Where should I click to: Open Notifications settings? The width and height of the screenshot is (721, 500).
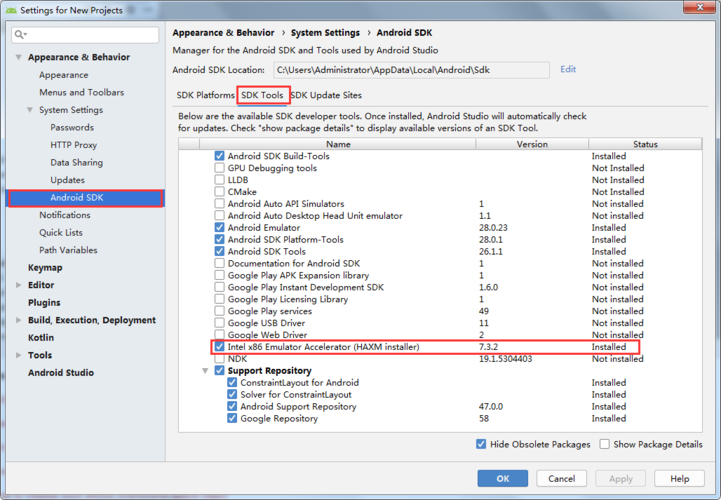pyautogui.click(x=65, y=215)
